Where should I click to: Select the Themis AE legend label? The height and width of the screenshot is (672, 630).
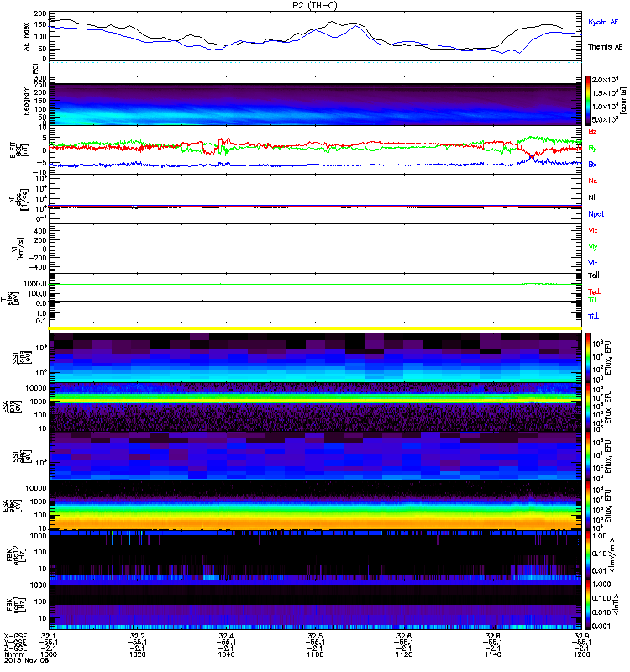tap(605, 47)
